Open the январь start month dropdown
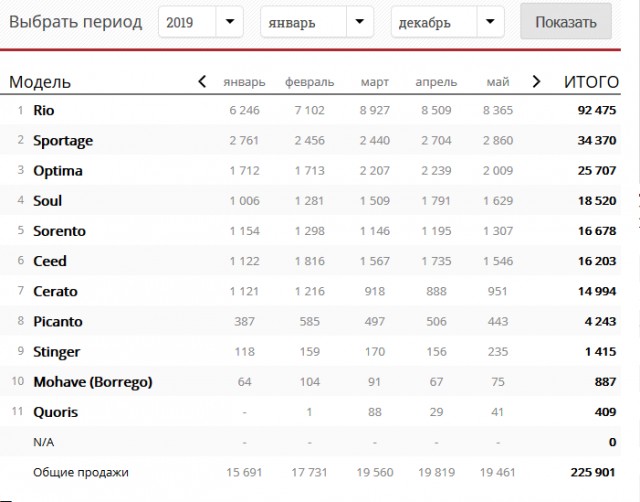 [x=317, y=22]
